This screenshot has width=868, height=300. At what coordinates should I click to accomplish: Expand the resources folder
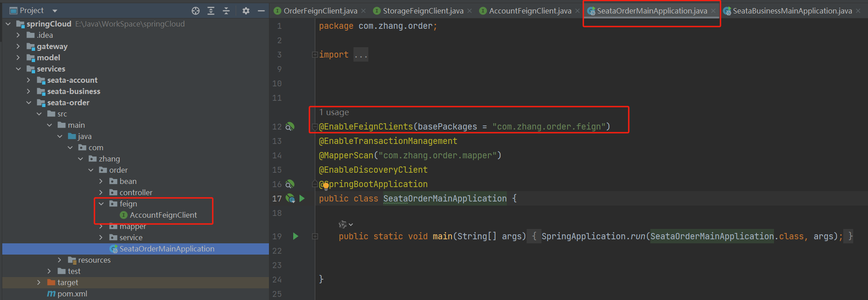tap(59, 260)
